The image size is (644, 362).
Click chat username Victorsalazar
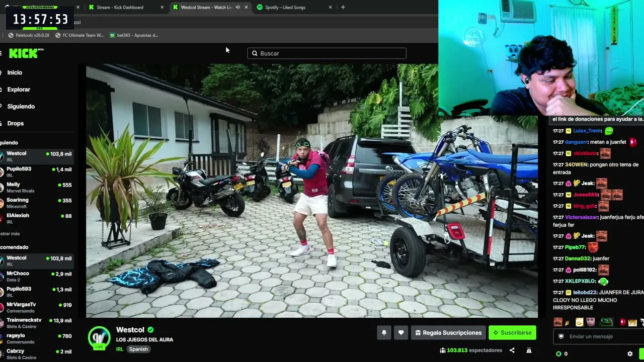(582, 217)
